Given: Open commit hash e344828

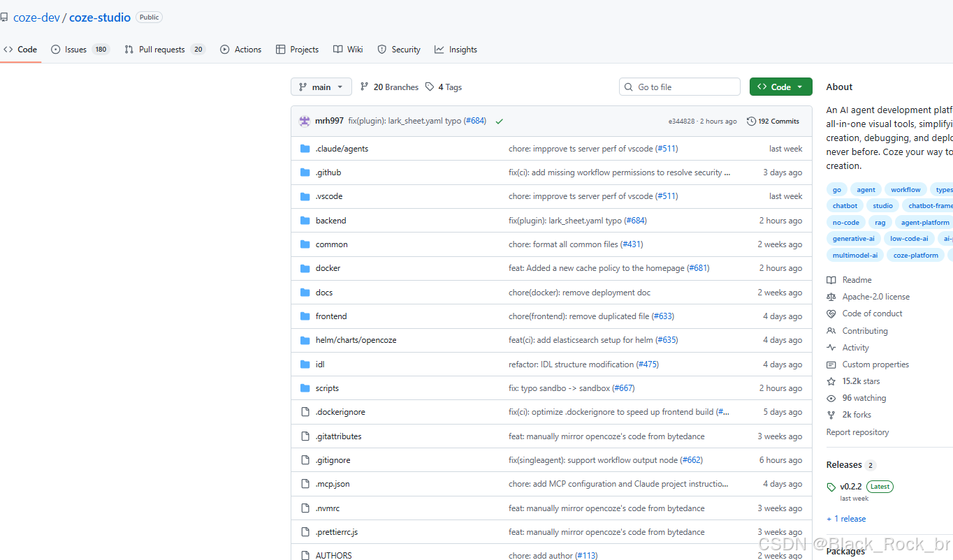Looking at the screenshot, I should (681, 121).
